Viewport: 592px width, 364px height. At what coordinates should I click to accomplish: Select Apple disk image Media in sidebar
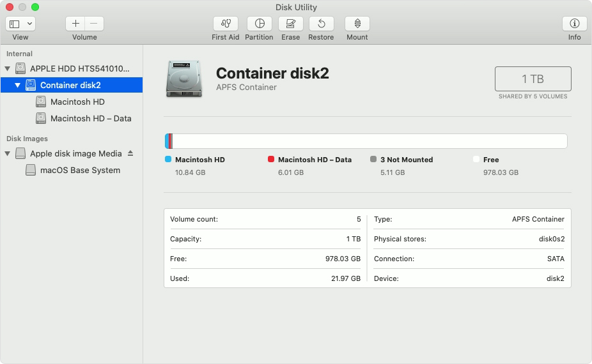72,153
